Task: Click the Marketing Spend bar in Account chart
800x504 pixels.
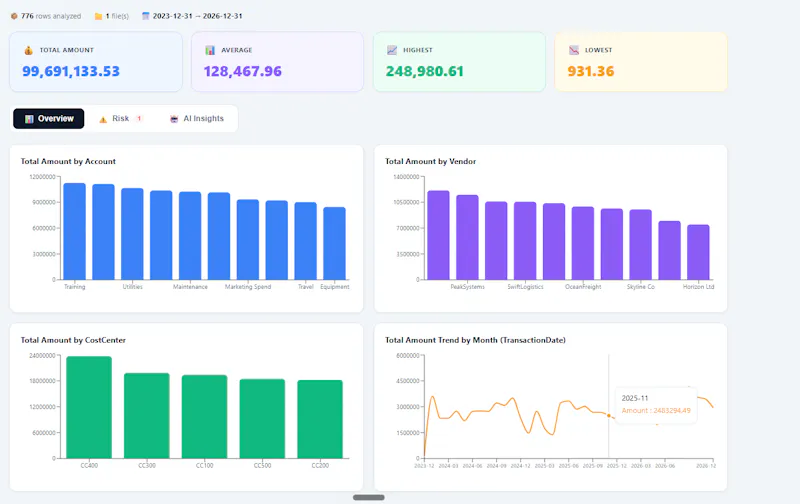Action: (x=248, y=239)
